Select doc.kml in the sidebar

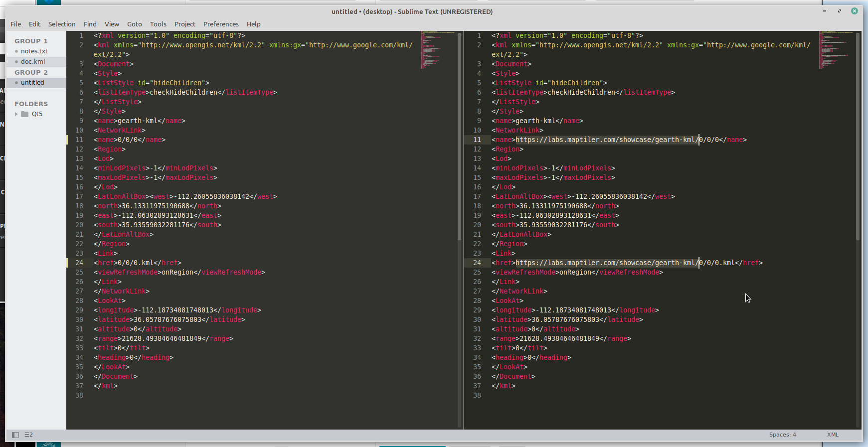[33, 62]
